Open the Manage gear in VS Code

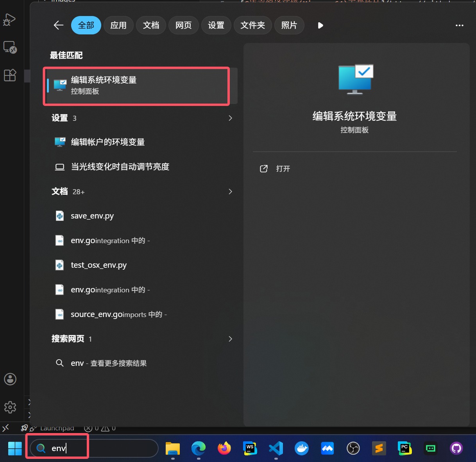tap(10, 407)
